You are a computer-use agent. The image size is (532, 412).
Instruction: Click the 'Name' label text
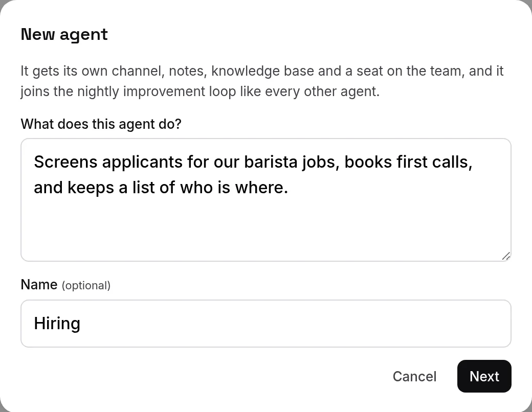39,285
